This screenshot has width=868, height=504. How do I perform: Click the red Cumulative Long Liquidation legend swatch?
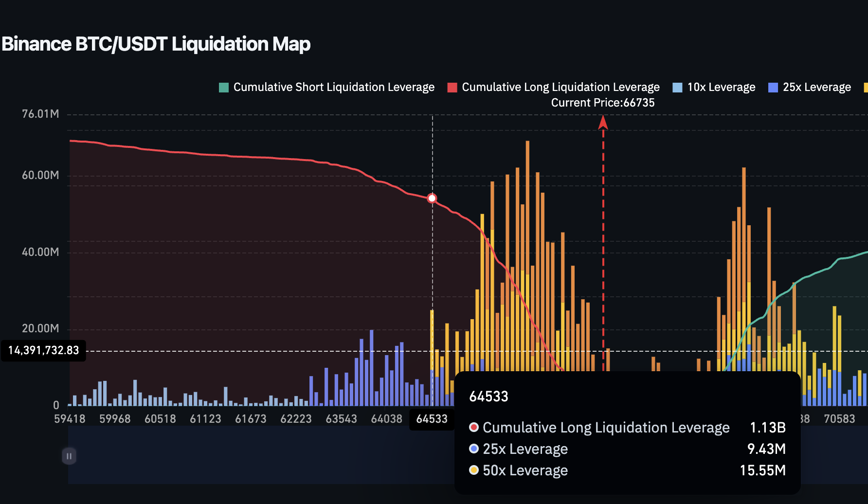pyautogui.click(x=452, y=87)
